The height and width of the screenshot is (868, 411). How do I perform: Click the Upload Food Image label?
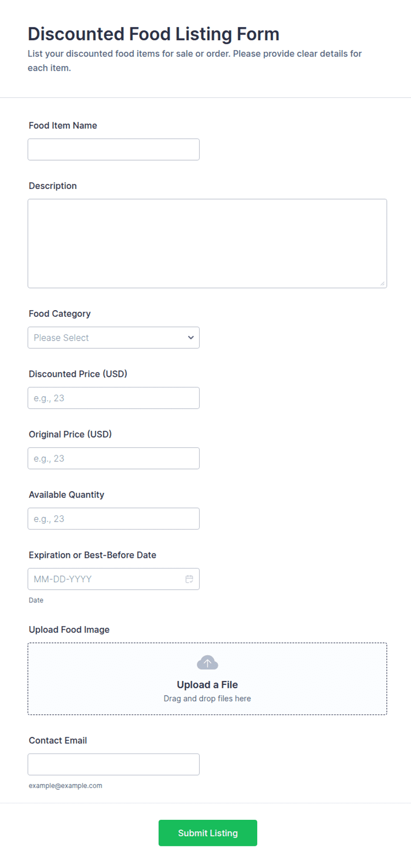[x=69, y=630]
